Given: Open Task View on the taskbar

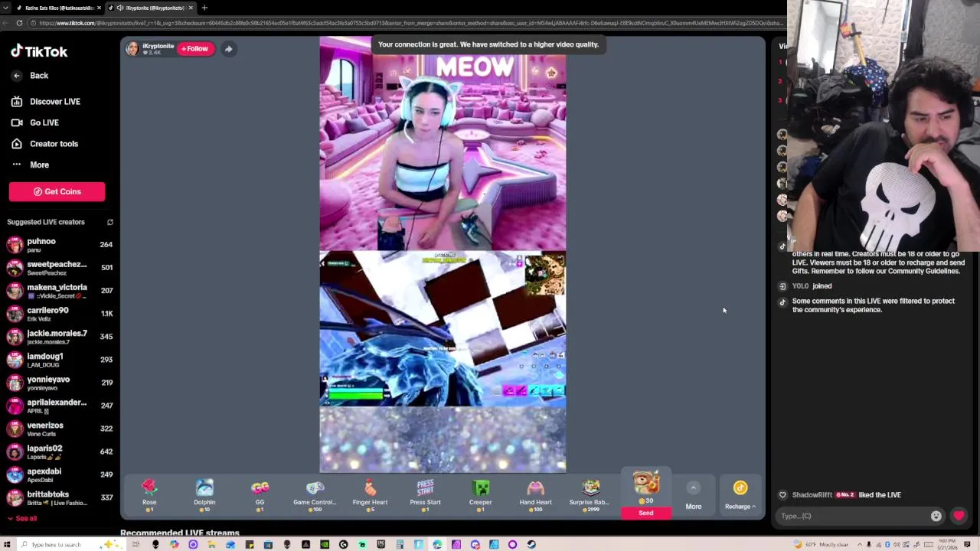Looking at the screenshot, I should click(136, 544).
